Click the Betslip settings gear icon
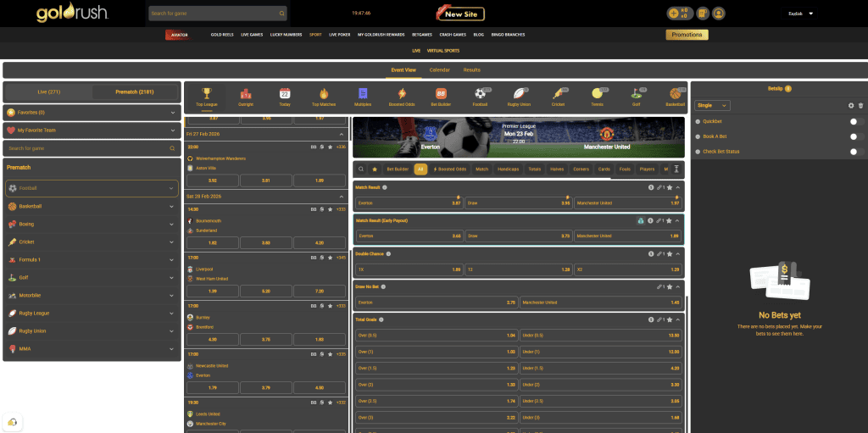 coord(851,105)
